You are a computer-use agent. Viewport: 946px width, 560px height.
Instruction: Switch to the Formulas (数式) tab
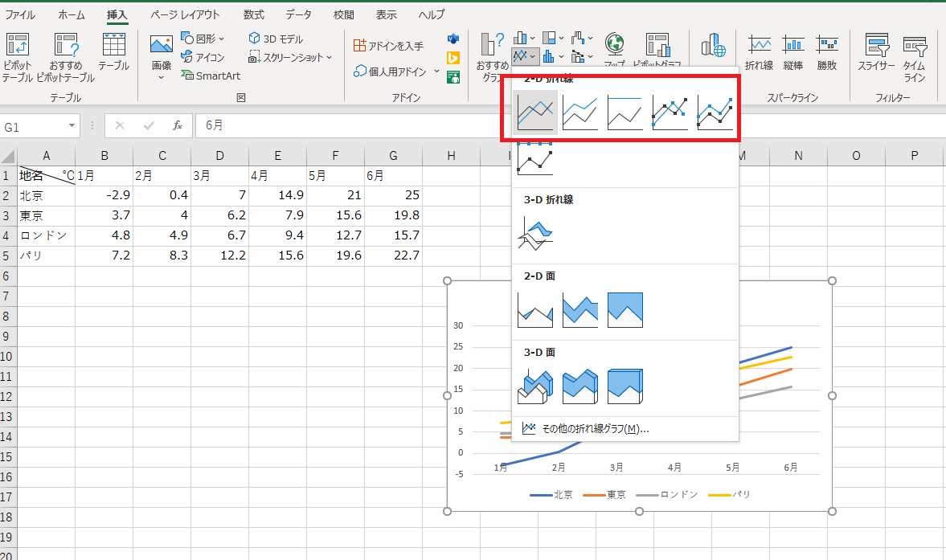(x=253, y=14)
